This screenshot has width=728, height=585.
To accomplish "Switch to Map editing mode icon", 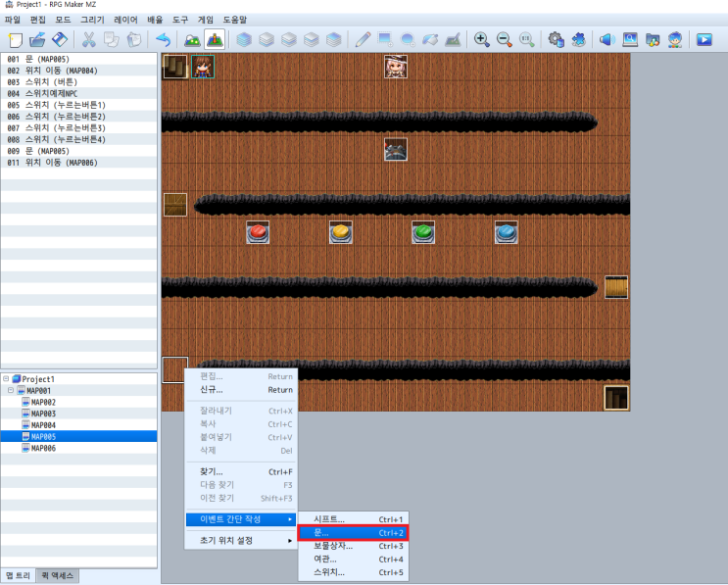I will 192,40.
